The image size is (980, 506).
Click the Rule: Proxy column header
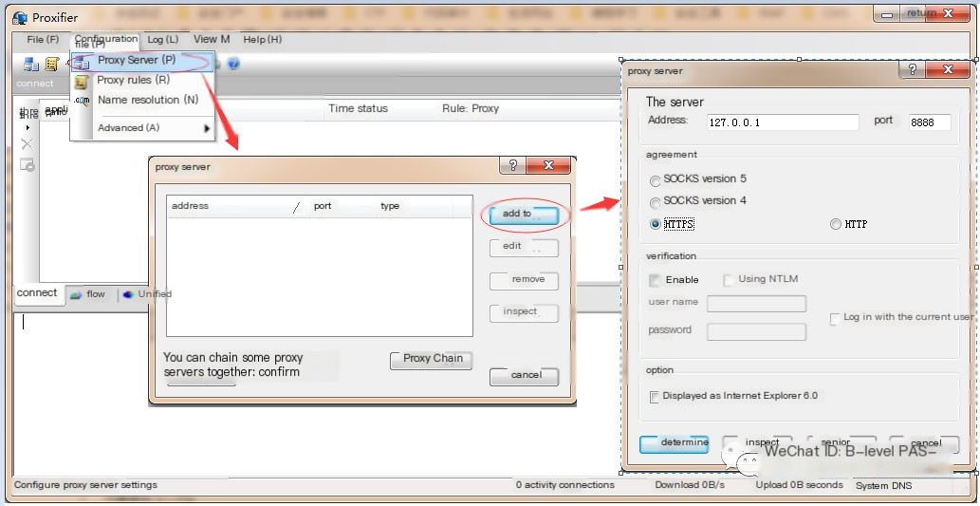[471, 108]
